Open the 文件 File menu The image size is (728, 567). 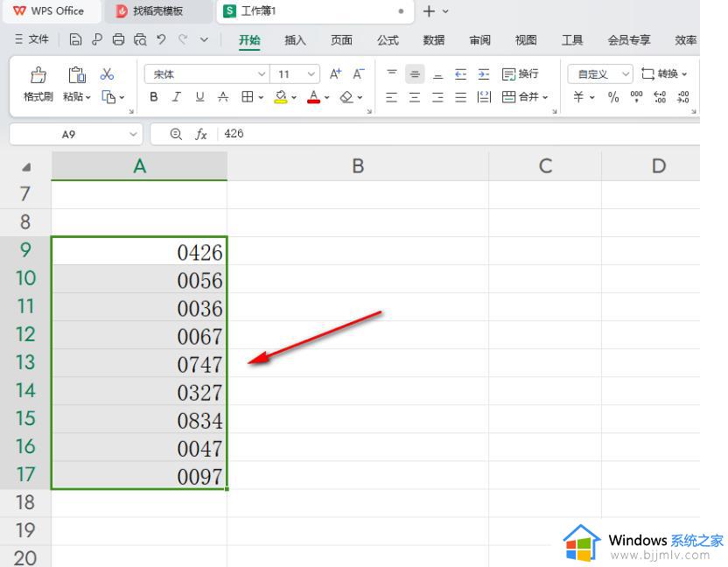[x=31, y=39]
